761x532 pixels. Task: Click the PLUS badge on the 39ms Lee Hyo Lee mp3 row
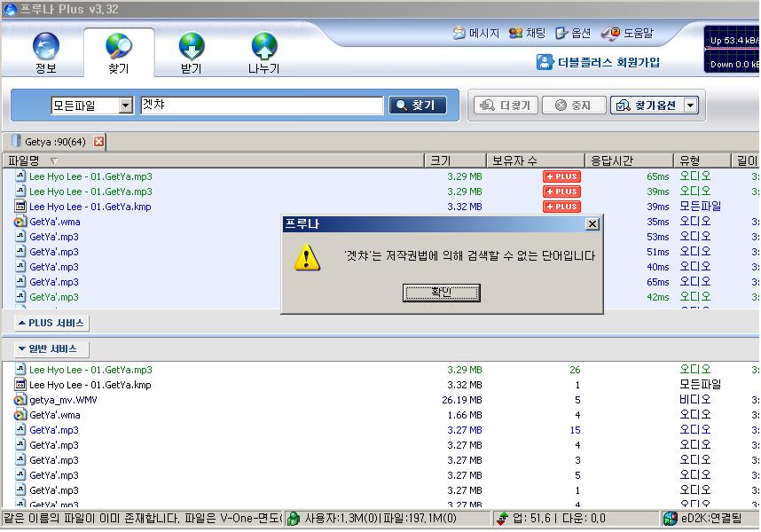[561, 192]
